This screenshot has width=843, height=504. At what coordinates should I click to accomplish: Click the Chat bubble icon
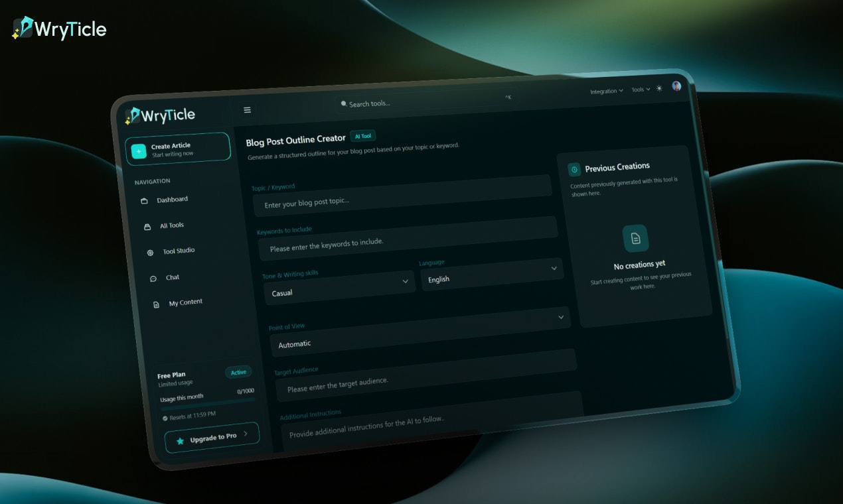point(153,279)
